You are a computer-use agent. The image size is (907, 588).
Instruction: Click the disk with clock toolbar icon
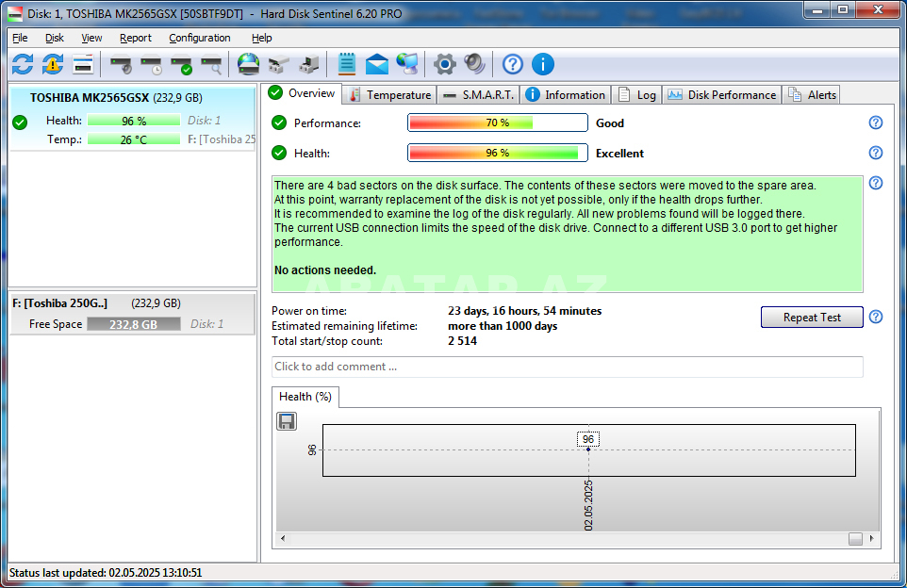click(x=152, y=64)
